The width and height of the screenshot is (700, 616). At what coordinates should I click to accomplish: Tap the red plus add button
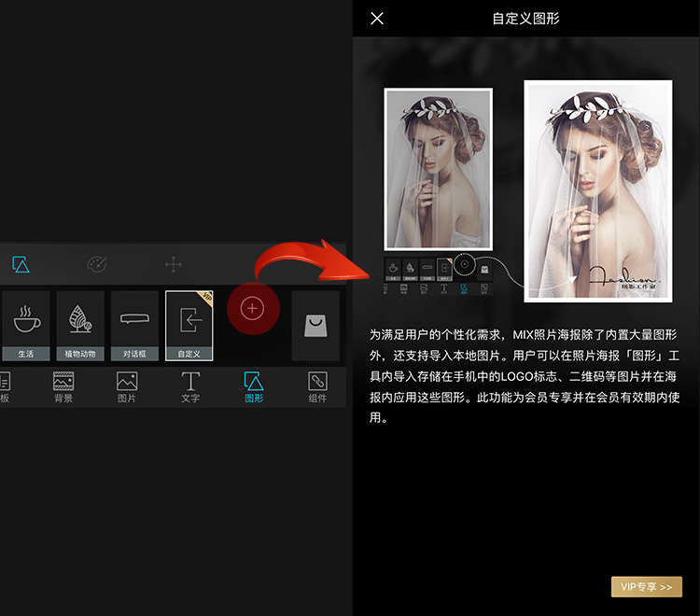pos(253,308)
